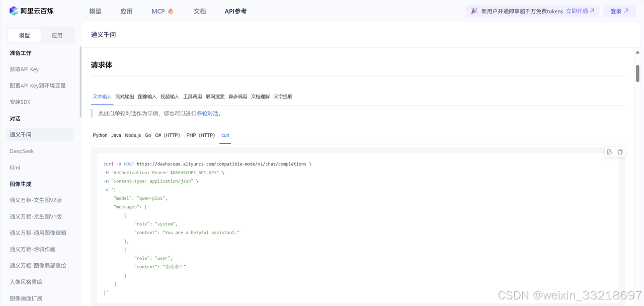Open 通义万相-文生图V1版 in sidebar
This screenshot has width=644, height=306.
pos(36,216)
